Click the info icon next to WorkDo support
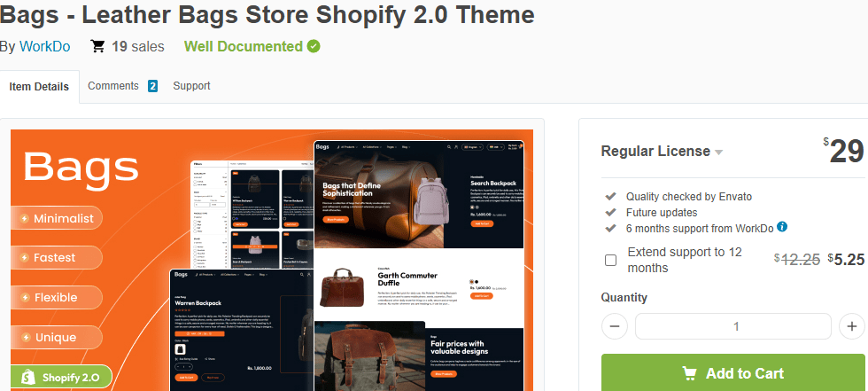868x391 pixels. [x=782, y=226]
